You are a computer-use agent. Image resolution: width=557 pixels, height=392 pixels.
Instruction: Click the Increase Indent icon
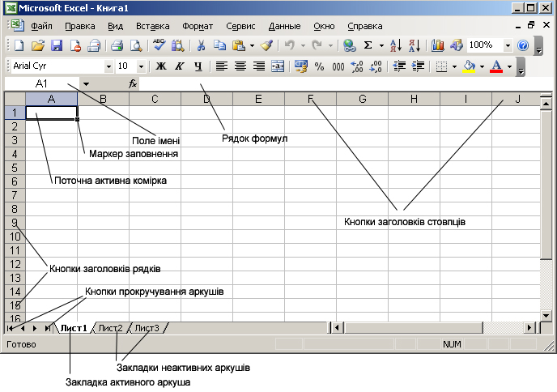click(418, 66)
